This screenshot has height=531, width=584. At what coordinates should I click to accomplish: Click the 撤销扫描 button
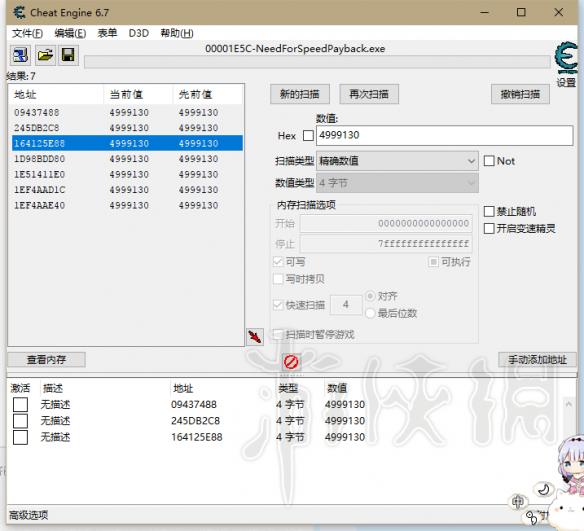[x=520, y=94]
